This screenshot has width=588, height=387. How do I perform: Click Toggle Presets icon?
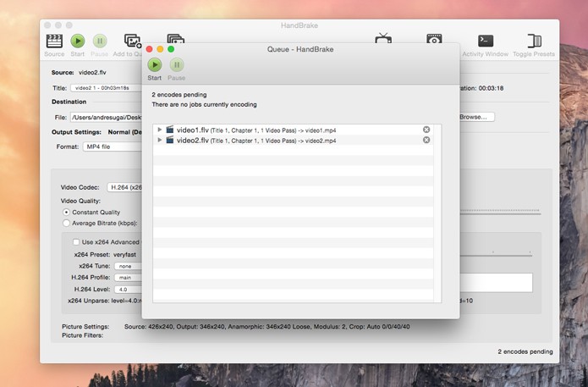[534, 41]
